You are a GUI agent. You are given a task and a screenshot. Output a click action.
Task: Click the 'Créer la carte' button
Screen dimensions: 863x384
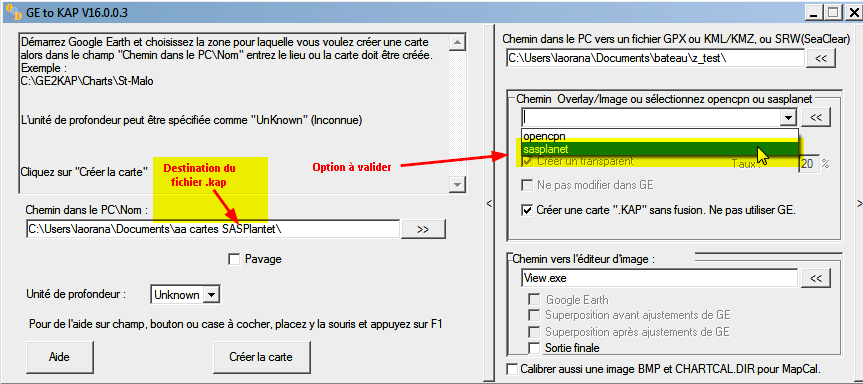262,357
